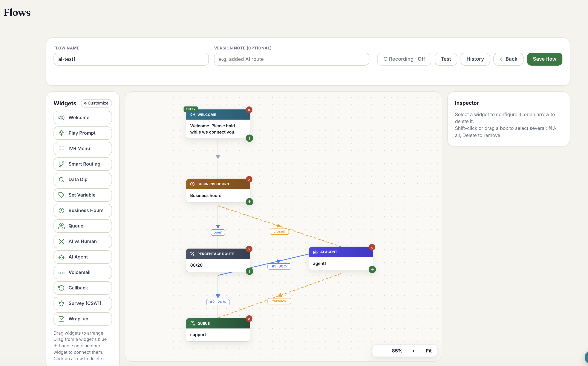Viewport: 588px width, 366px height.
Task: Click the plus handle on AI Agent node
Action: [372, 270]
